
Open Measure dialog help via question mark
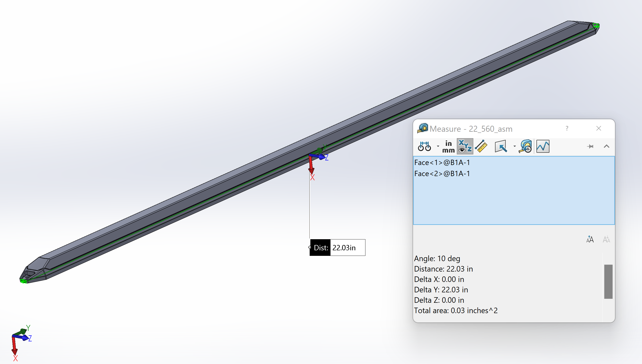pyautogui.click(x=567, y=128)
